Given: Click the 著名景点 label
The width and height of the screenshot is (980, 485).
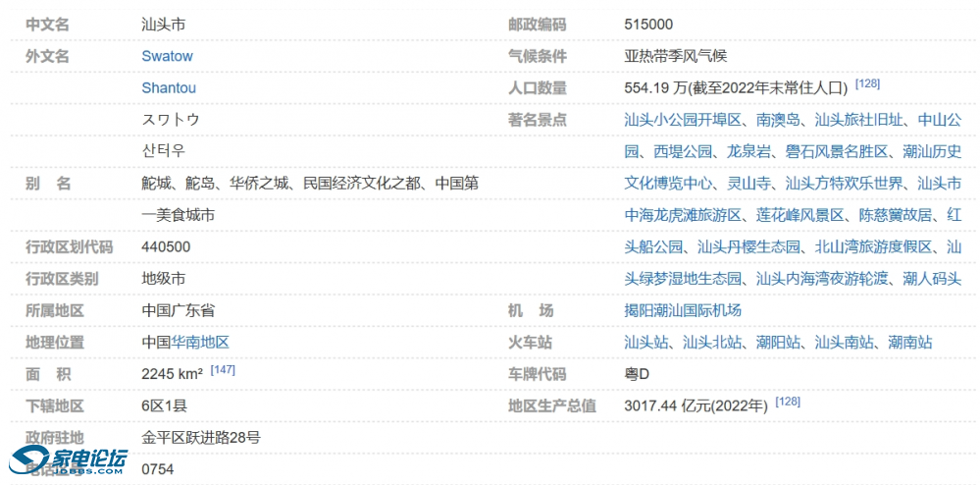Looking at the screenshot, I should pyautogui.click(x=537, y=119).
